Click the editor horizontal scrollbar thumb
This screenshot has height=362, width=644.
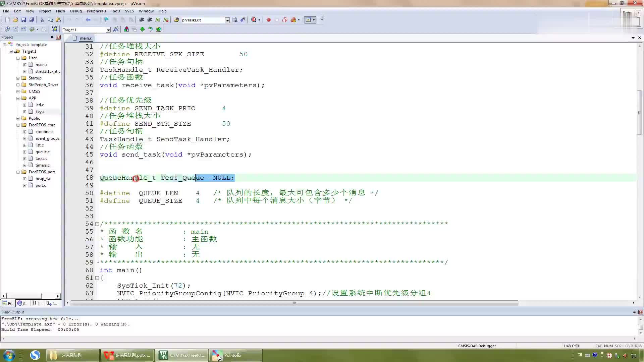tap(294, 303)
